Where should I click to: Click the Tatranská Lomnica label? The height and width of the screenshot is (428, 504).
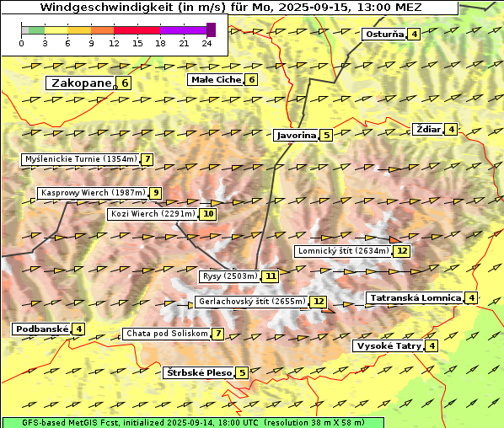[x=415, y=298]
